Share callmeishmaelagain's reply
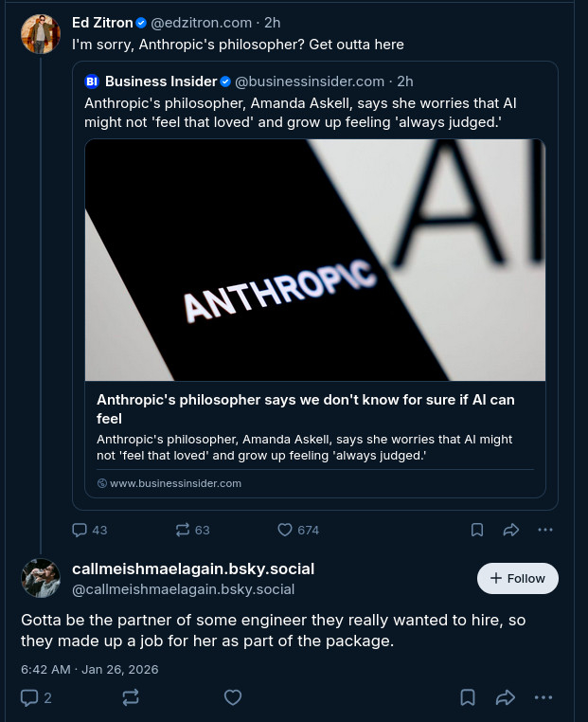 (506, 697)
